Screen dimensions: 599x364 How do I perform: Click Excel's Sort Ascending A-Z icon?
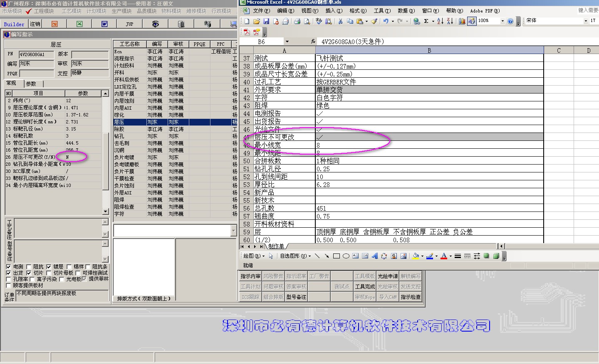pyautogui.click(x=440, y=21)
